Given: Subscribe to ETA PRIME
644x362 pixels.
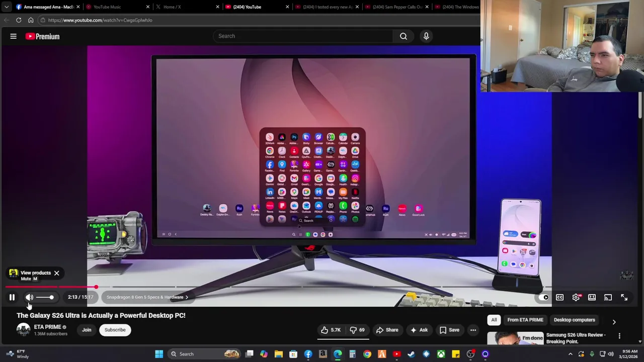Looking at the screenshot, I should click(x=115, y=330).
